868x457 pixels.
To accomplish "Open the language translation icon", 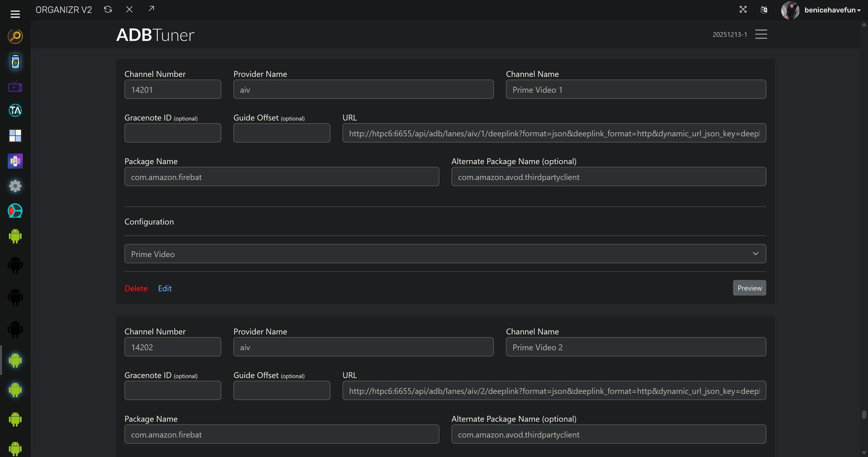I will pos(764,10).
